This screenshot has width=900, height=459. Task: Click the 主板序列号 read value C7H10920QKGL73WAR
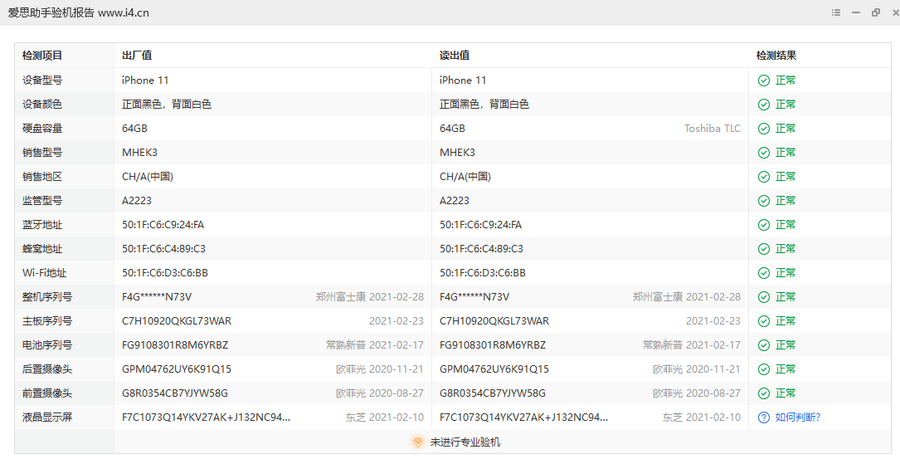click(494, 321)
